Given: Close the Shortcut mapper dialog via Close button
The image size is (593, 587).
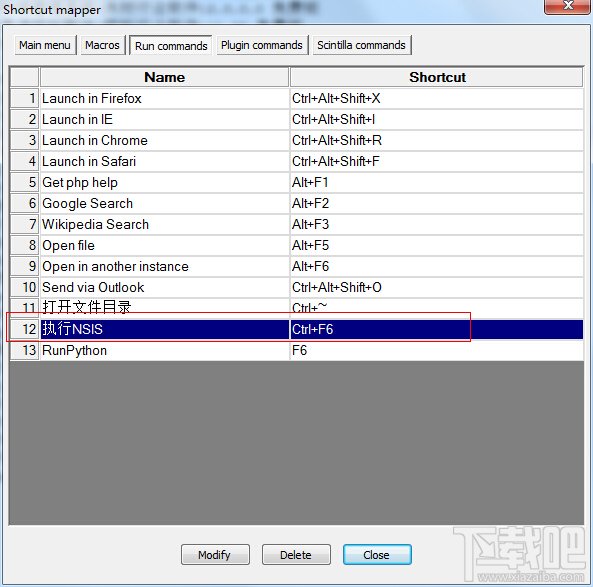Looking at the screenshot, I should coord(377,554).
